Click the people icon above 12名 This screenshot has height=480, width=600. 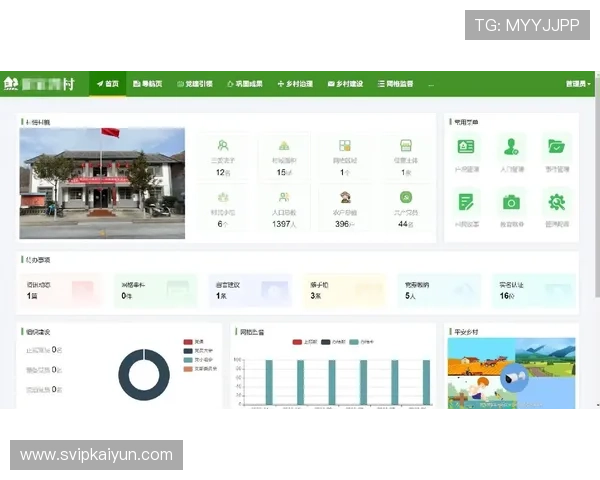(x=223, y=145)
